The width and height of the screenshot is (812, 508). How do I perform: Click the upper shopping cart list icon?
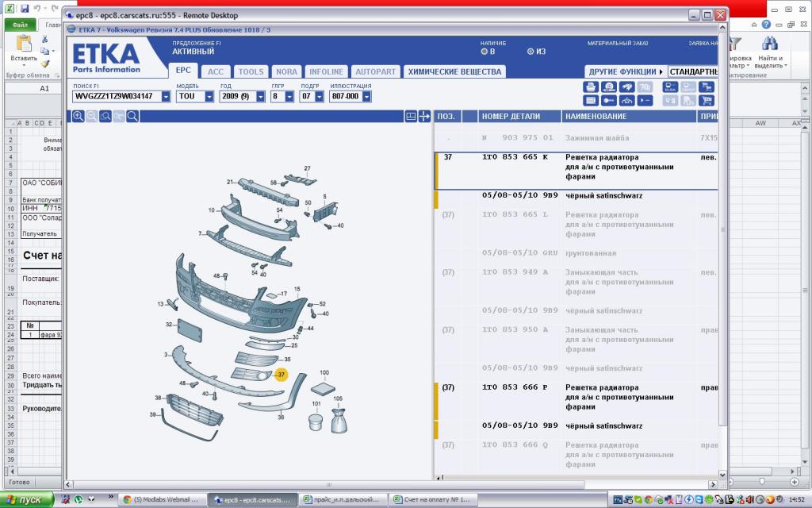point(707,87)
